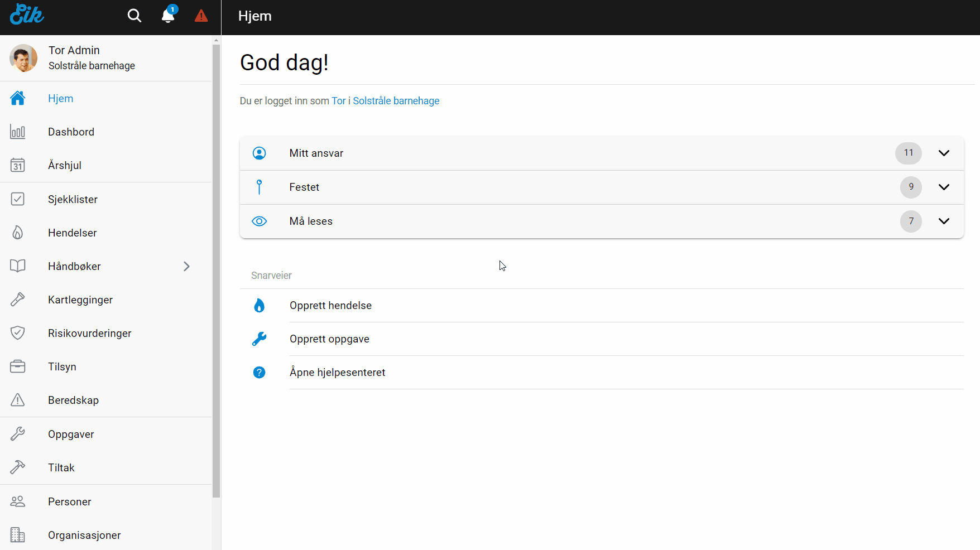Image resolution: width=980 pixels, height=550 pixels.
Task: Click the sidebar vertical scrollbar
Action: pos(216,268)
